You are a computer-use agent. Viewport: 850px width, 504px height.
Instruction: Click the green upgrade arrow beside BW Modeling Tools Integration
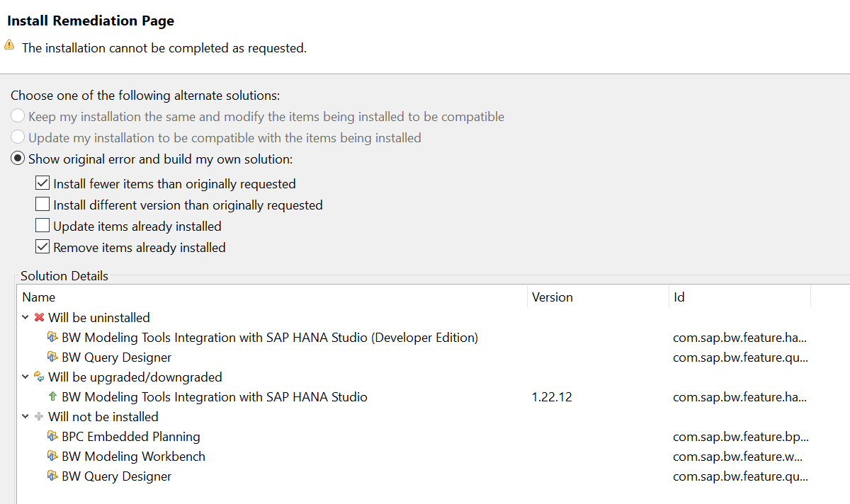pyautogui.click(x=52, y=396)
